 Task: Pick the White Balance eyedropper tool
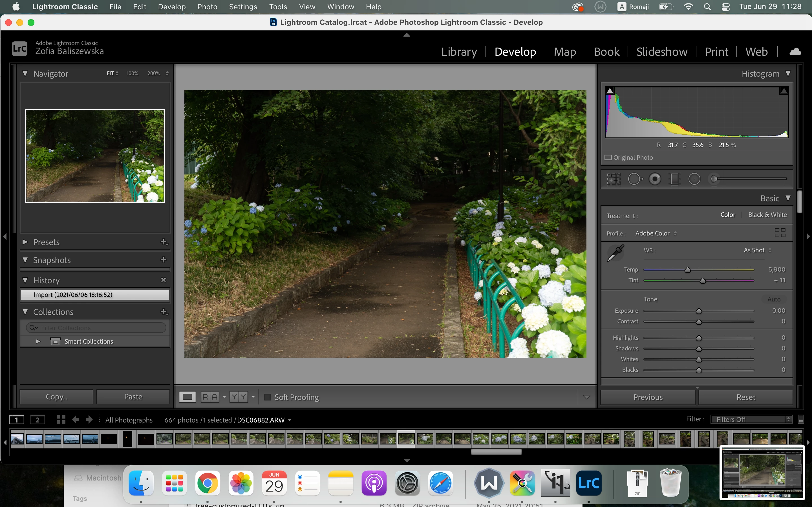tap(616, 253)
